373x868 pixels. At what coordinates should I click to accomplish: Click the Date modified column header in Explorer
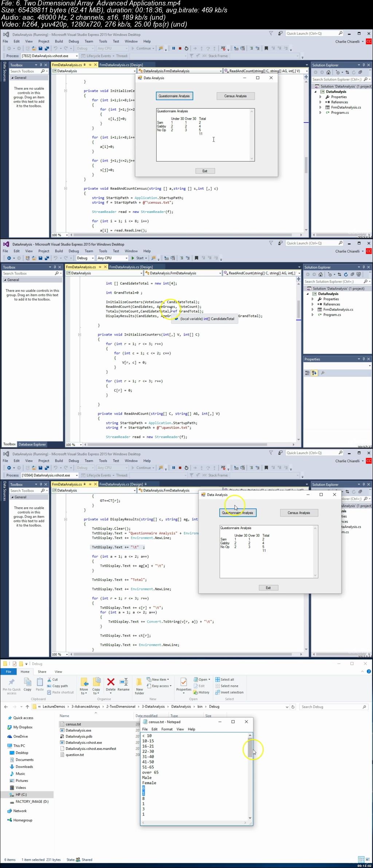pos(146,716)
